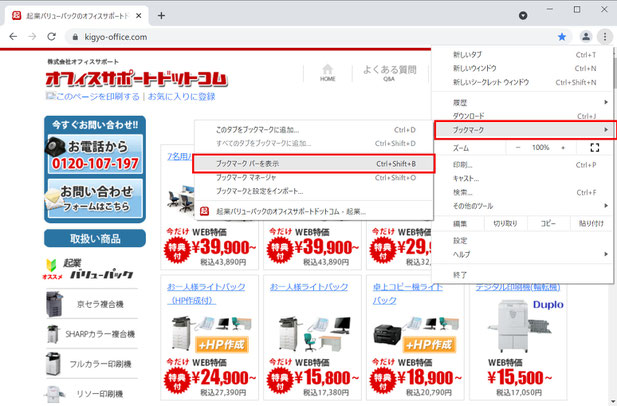Open お一人様ライトパック（HP作成付） link

click(x=206, y=293)
